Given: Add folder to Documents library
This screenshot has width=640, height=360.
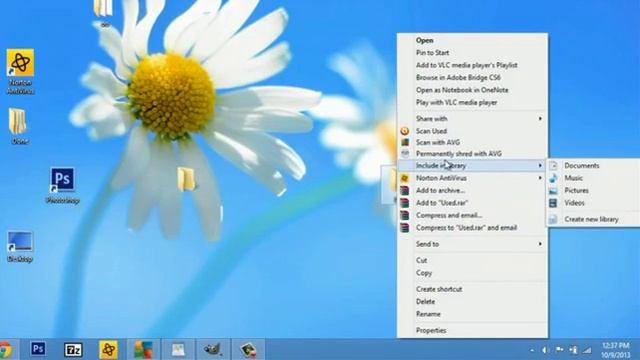Looking at the screenshot, I should [x=594, y=165].
